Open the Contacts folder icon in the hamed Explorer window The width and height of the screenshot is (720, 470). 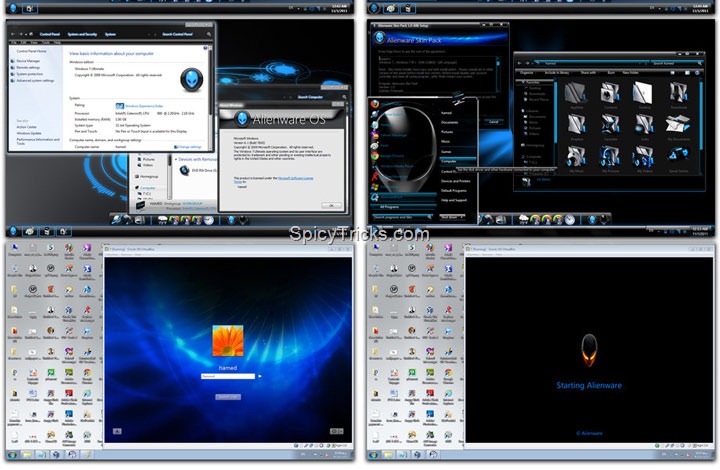click(x=610, y=93)
